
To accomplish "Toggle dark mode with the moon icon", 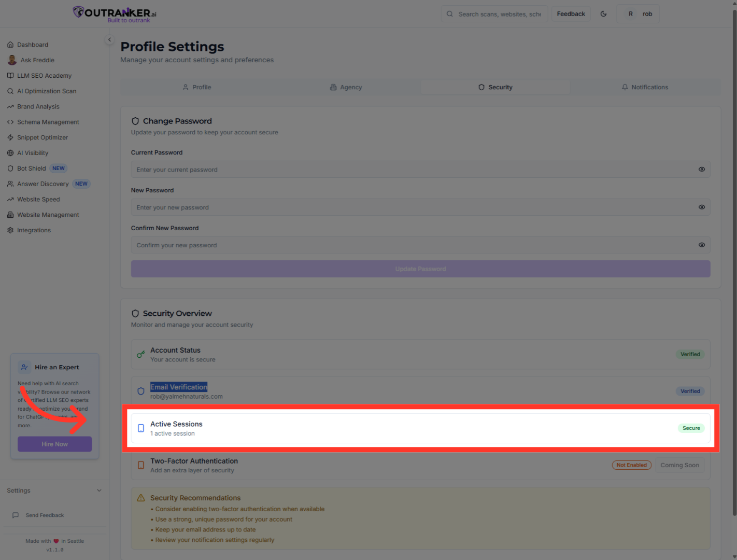I will (x=603, y=13).
